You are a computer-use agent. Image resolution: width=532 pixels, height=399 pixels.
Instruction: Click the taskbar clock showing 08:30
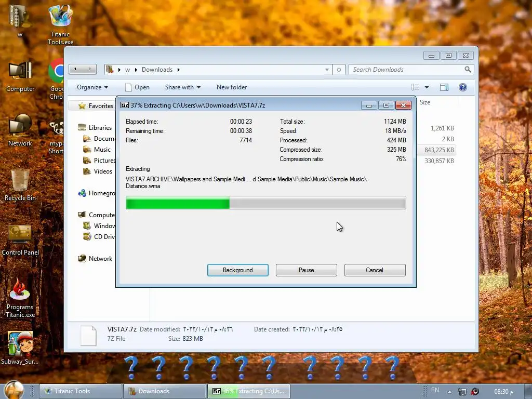504,392
